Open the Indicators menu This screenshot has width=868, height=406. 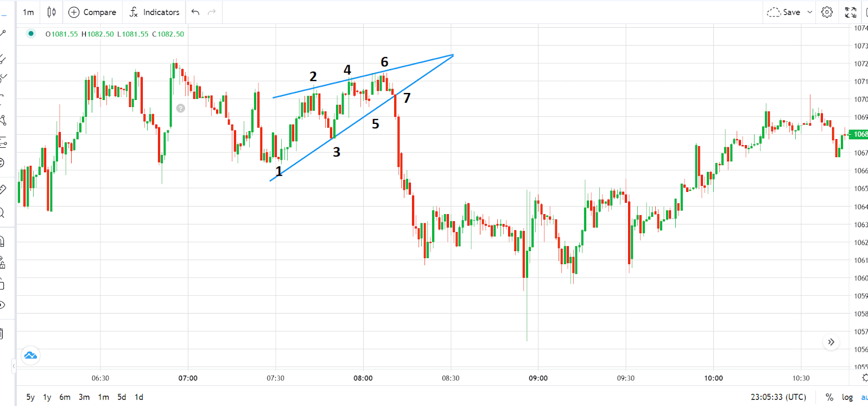pos(155,12)
